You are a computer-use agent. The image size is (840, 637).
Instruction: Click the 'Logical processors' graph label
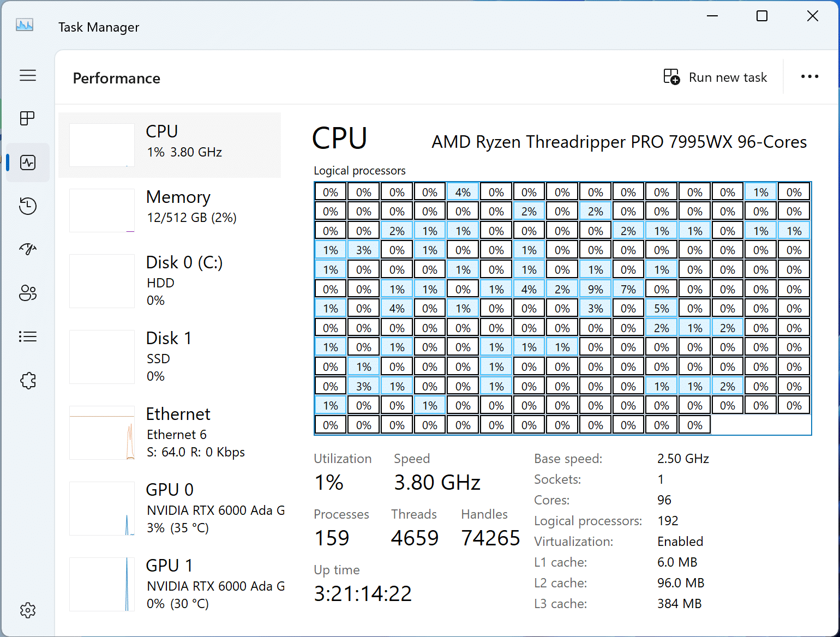point(359,171)
